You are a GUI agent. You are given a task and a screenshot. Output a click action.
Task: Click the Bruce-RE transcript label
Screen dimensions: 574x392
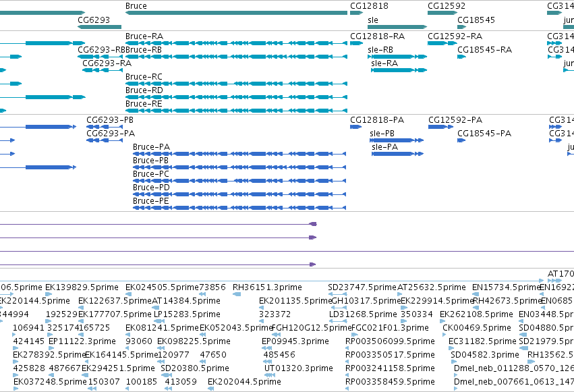coord(144,104)
